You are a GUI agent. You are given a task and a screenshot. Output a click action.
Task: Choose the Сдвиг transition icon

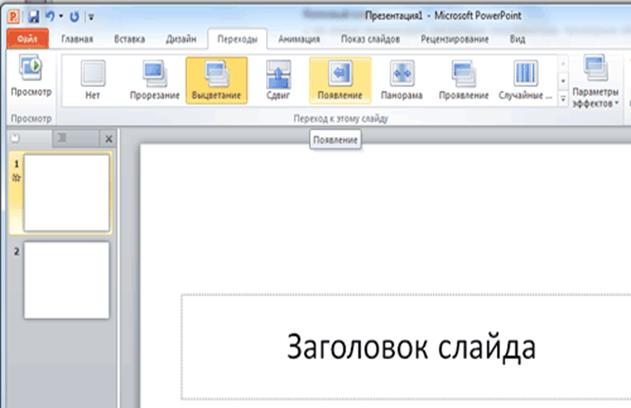(278, 80)
